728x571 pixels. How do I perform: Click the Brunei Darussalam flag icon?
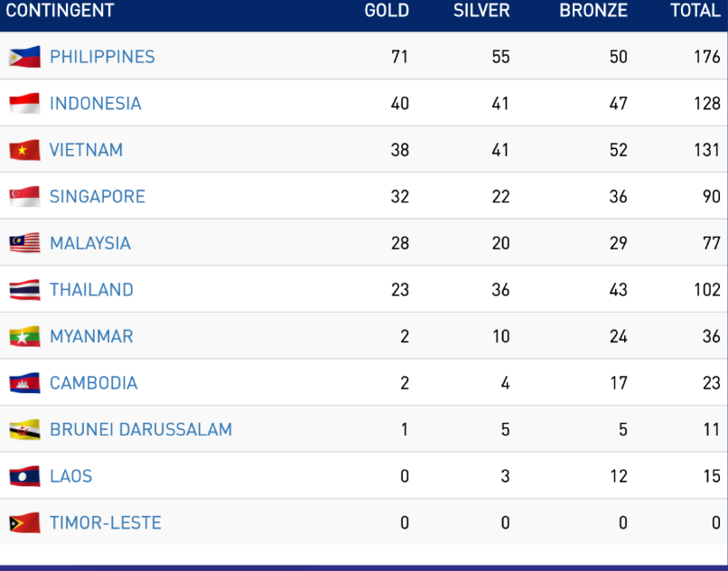pyautogui.click(x=24, y=430)
